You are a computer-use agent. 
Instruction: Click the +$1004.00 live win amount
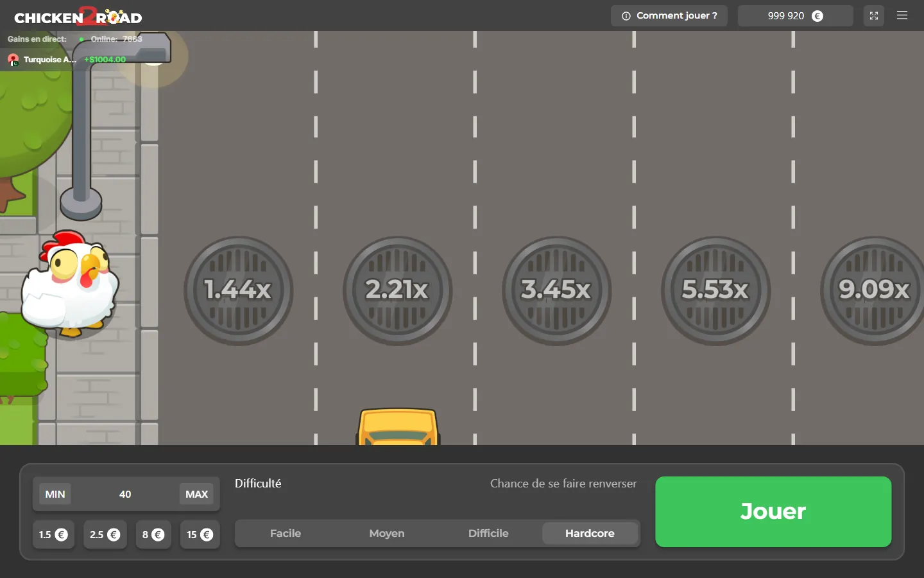(105, 60)
